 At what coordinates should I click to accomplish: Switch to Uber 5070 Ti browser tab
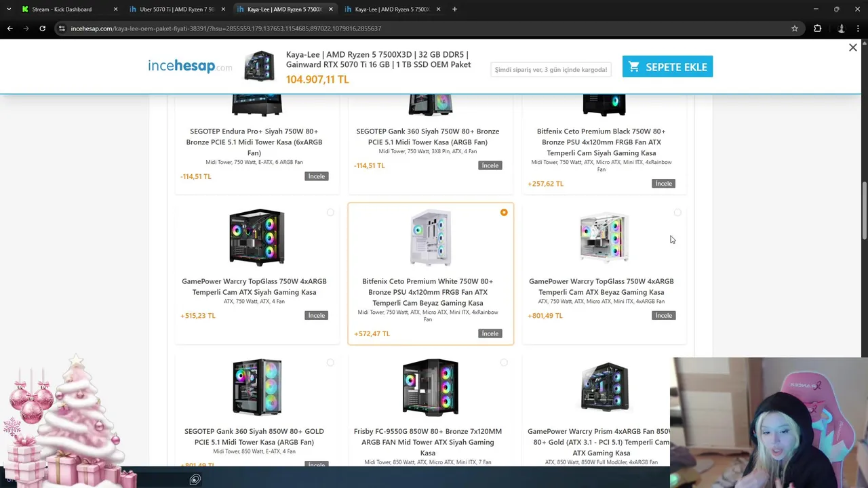[176, 9]
